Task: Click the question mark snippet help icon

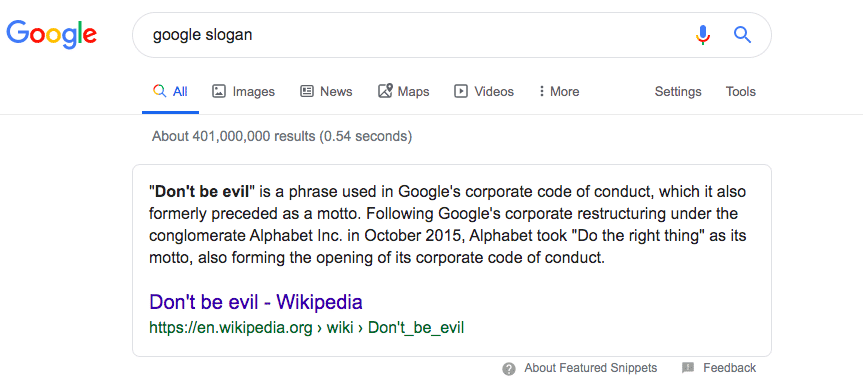Action: point(509,369)
